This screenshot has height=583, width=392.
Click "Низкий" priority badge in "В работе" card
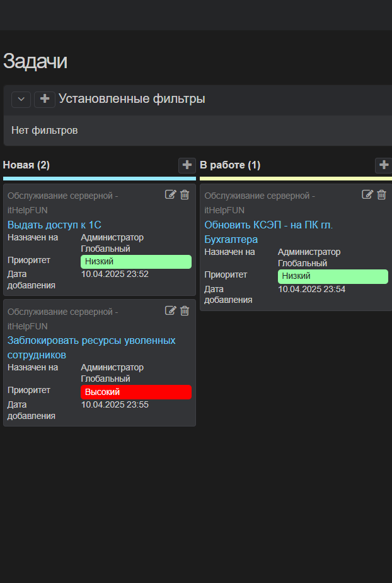click(x=333, y=276)
